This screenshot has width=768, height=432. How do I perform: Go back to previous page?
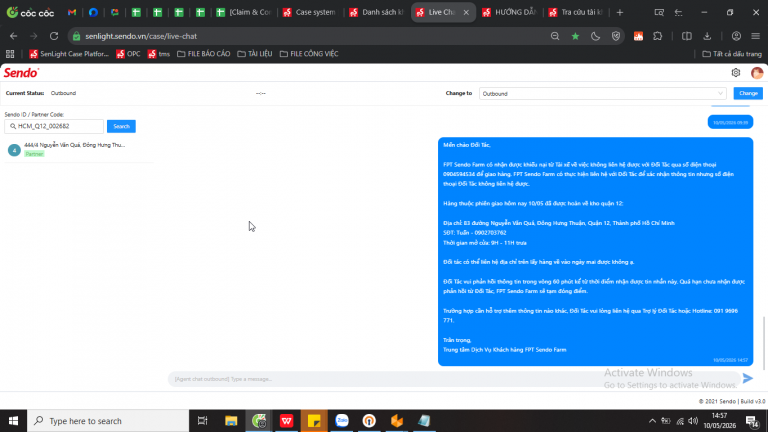13,36
